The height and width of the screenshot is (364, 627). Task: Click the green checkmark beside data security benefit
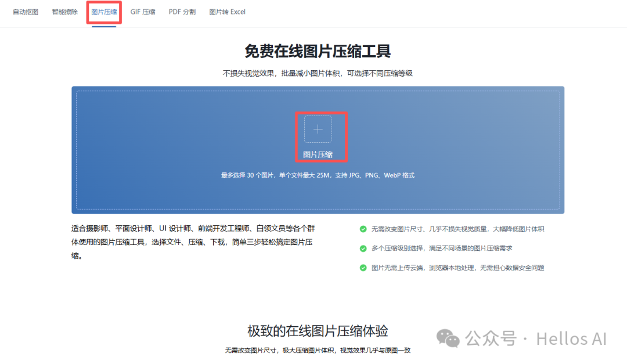(x=363, y=268)
